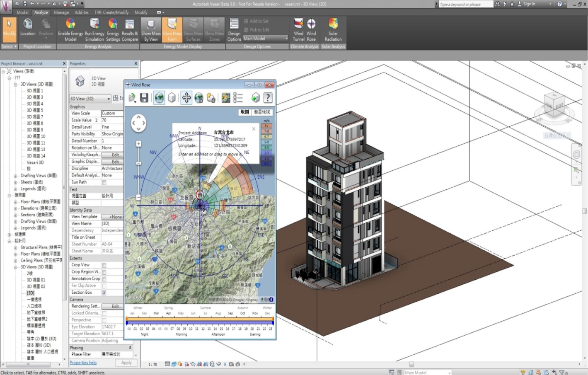Enable the Crop View checkbox
Image resolution: width=588 pixels, height=375 pixels.
coord(104,265)
